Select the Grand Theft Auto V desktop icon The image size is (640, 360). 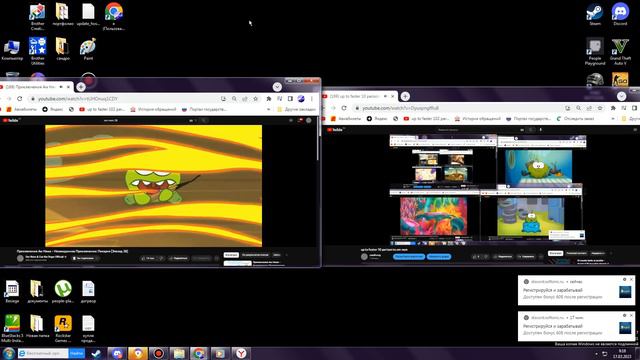tap(620, 51)
